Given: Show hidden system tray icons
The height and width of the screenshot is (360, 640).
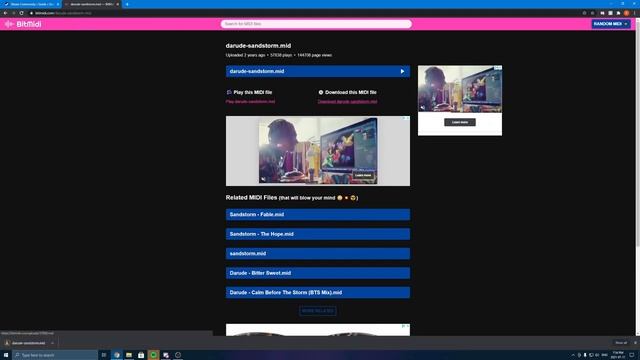Looking at the screenshot, I should (573, 355).
